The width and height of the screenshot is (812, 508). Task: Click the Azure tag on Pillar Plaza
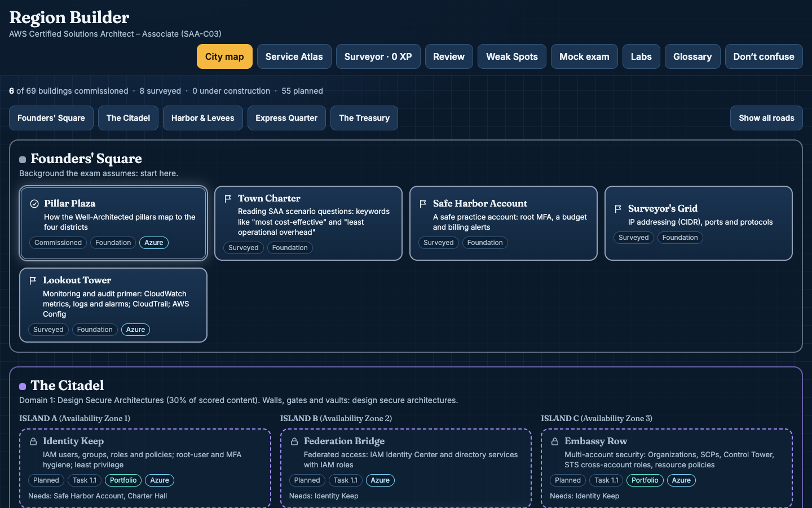tap(154, 243)
